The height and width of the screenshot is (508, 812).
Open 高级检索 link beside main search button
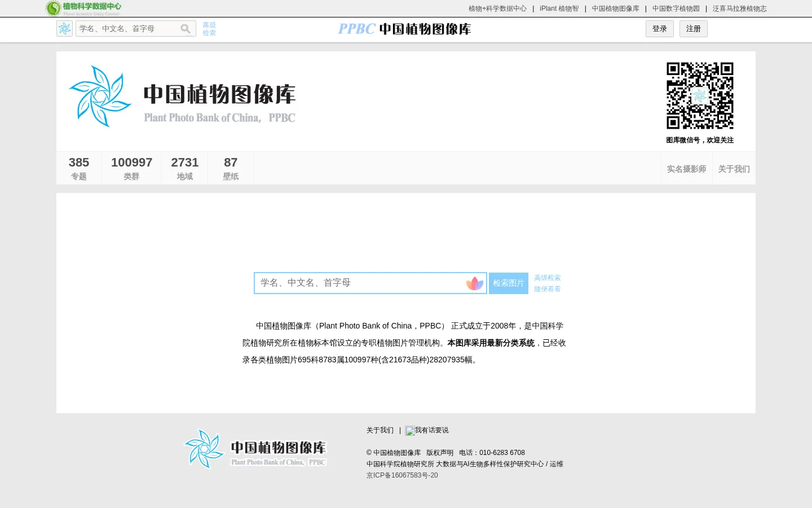548,278
